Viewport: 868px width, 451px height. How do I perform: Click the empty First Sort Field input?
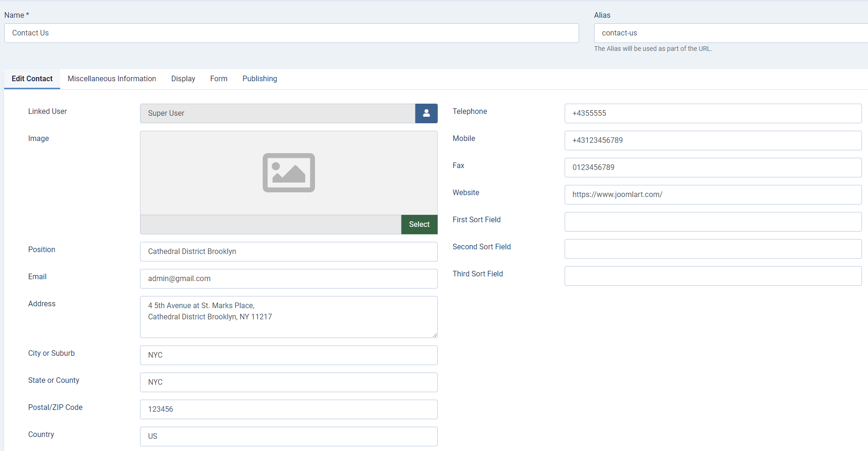click(713, 222)
